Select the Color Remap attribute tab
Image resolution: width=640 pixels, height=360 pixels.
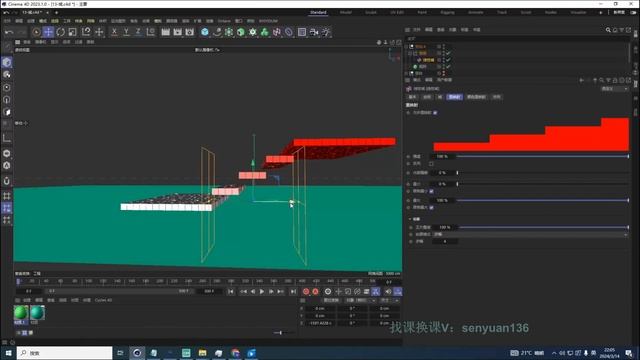[476, 97]
